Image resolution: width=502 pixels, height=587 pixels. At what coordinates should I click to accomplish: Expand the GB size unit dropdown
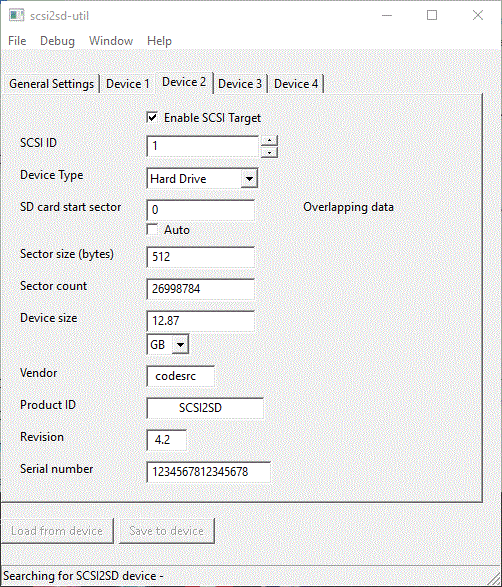coord(180,344)
